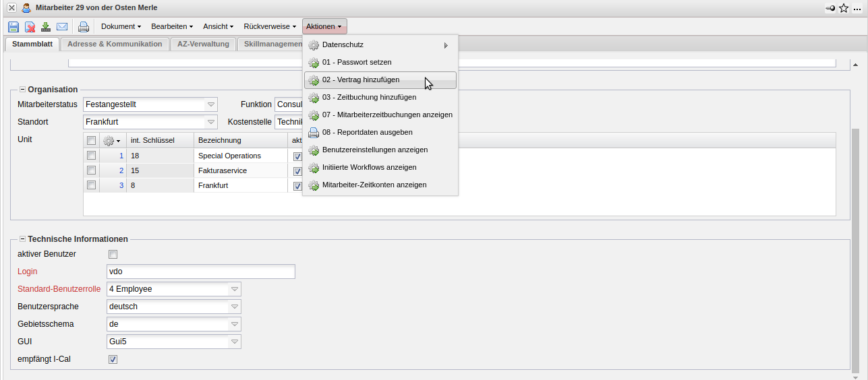Click the envelope email icon in toolbar
Image resolution: width=868 pixels, height=380 pixels.
[62, 27]
